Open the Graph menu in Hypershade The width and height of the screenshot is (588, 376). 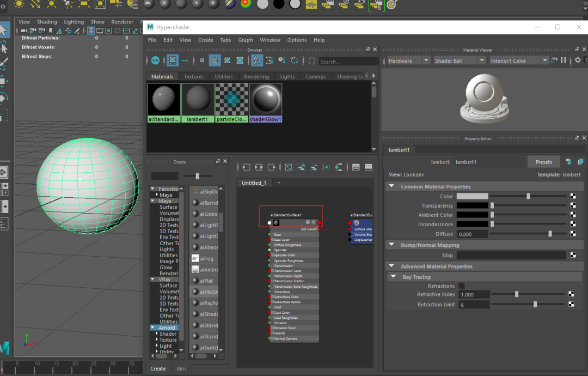(x=245, y=40)
